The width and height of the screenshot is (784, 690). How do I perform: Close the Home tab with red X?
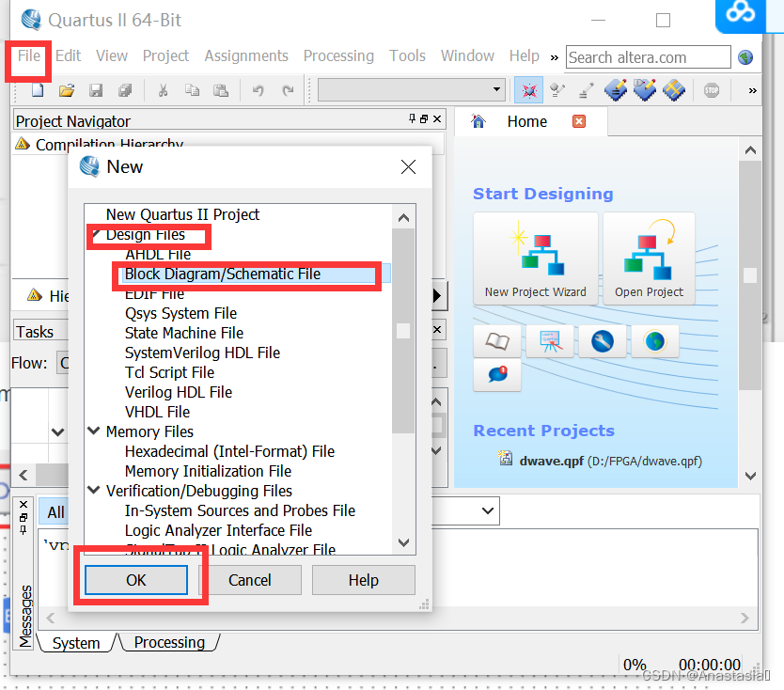coord(579,121)
